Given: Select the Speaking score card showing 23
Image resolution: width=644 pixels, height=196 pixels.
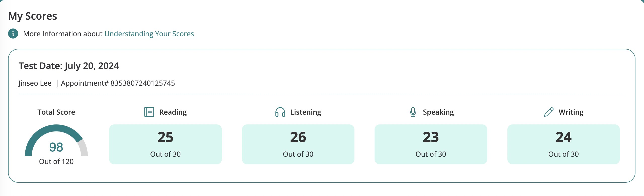Looking at the screenshot, I should click(431, 144).
